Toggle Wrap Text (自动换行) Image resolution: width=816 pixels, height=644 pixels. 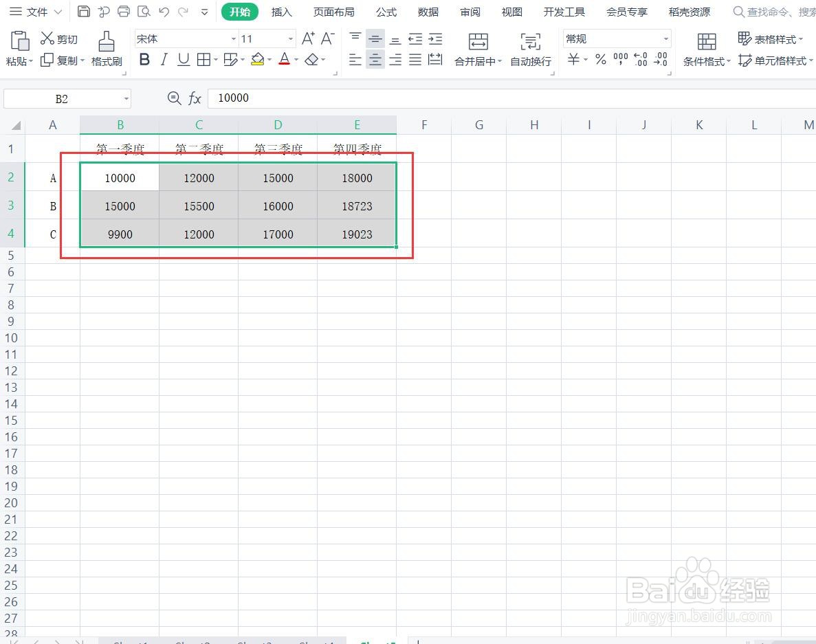[530, 49]
